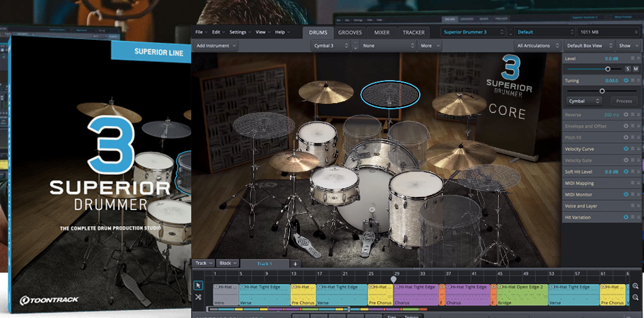This screenshot has height=318, width=644.
Task: Open the Velocity Gate menu icon
Action: tap(632, 160)
